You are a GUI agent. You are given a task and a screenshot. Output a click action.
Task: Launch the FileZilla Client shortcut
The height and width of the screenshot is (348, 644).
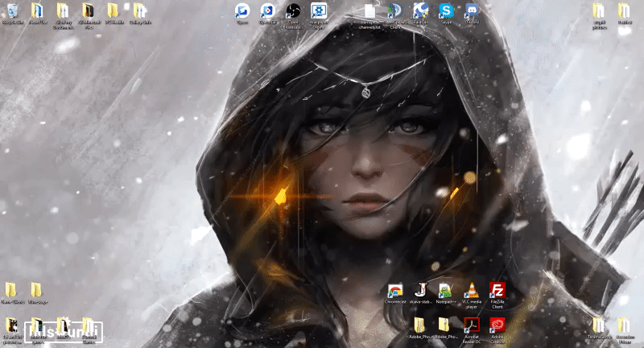(497, 295)
